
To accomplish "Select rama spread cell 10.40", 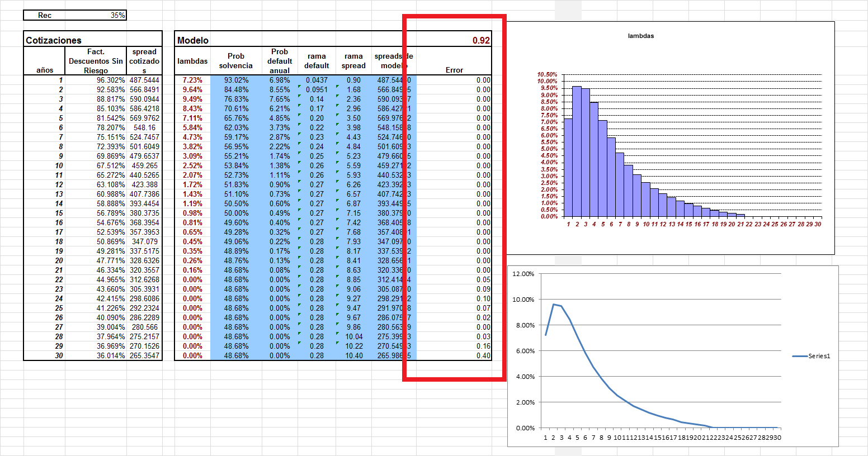I will tap(353, 355).
